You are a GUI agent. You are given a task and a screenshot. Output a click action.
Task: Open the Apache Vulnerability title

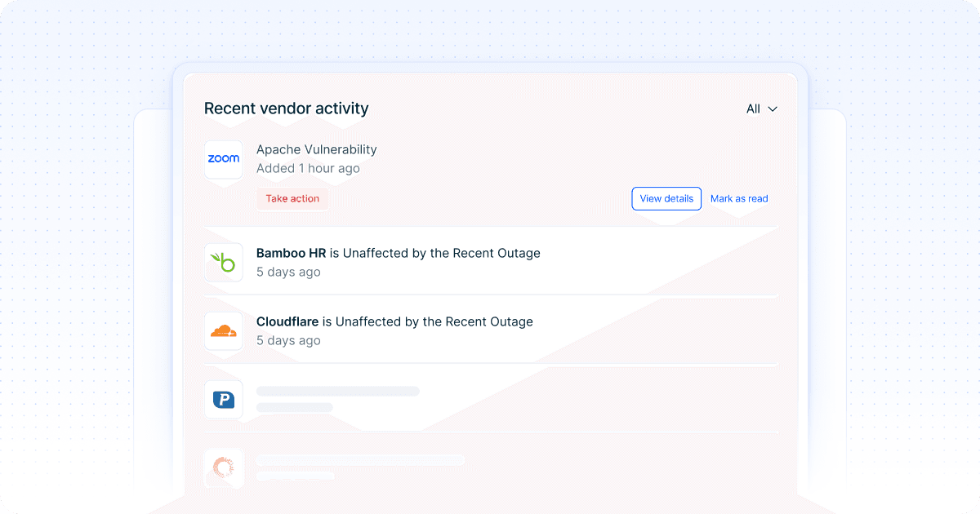pos(316,149)
